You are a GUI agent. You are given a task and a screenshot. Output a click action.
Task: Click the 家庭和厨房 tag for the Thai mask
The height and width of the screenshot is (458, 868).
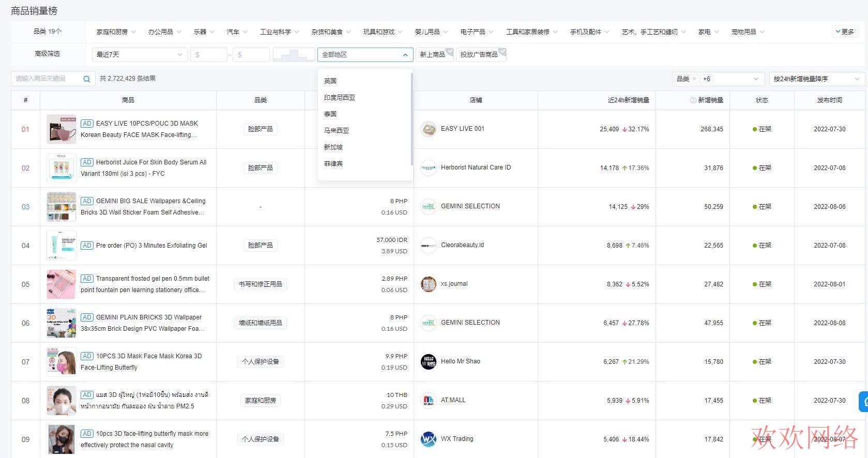tap(261, 401)
